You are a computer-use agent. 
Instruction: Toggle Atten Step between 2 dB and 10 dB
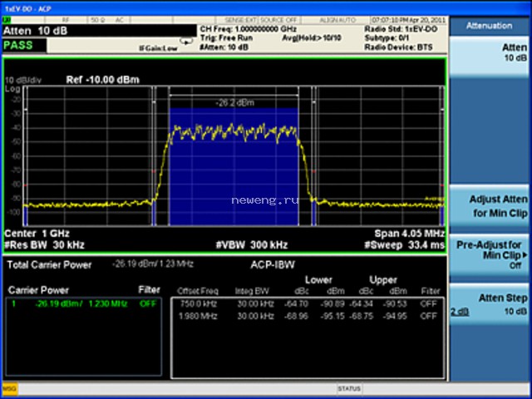pos(489,305)
